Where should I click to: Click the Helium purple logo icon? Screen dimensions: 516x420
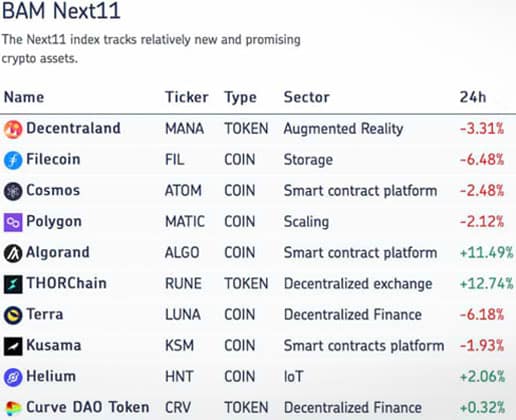point(13,377)
